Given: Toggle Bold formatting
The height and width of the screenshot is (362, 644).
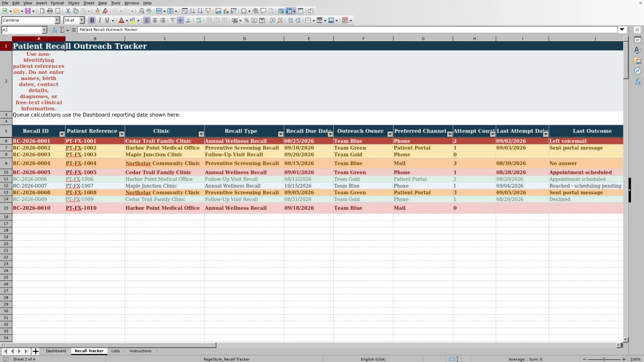Looking at the screenshot, I should [x=92, y=20].
